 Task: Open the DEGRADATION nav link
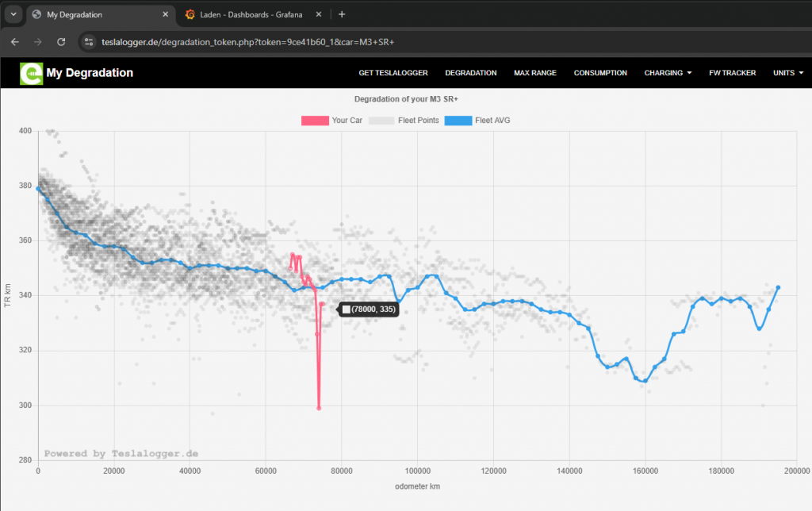[471, 73]
